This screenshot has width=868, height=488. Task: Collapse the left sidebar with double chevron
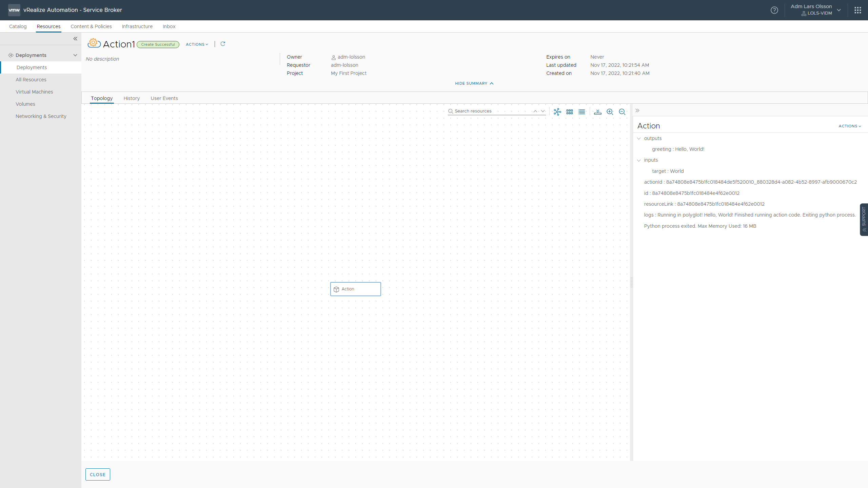click(75, 39)
